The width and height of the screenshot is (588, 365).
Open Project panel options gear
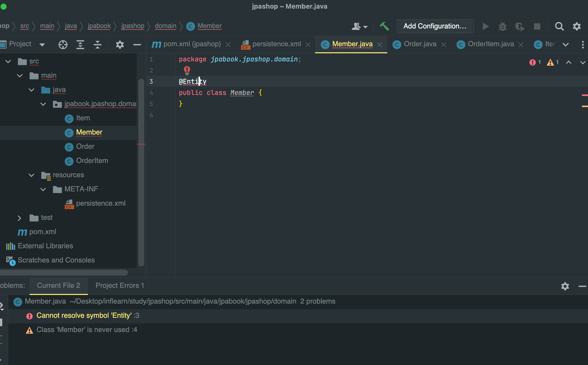click(120, 45)
